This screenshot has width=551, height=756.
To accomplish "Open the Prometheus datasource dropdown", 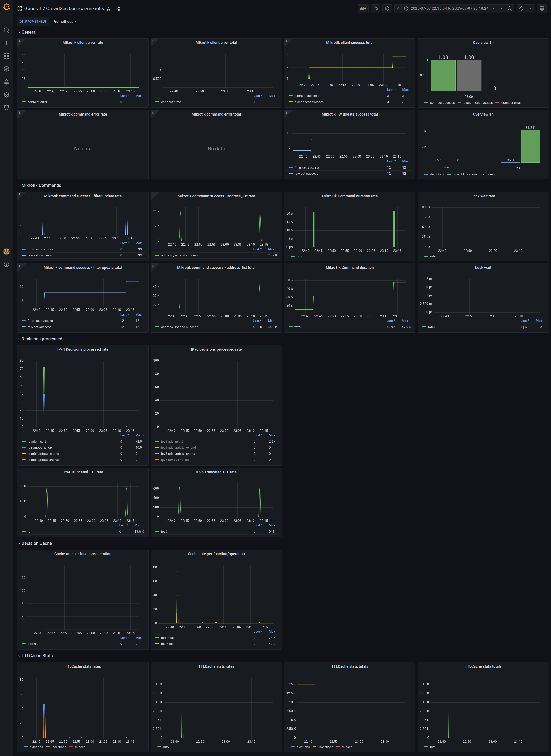I will point(65,21).
